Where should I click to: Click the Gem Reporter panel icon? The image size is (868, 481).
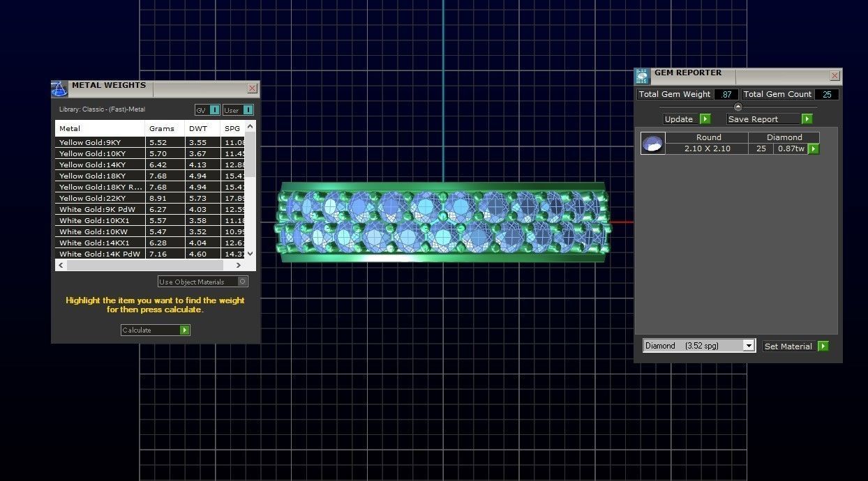point(642,76)
